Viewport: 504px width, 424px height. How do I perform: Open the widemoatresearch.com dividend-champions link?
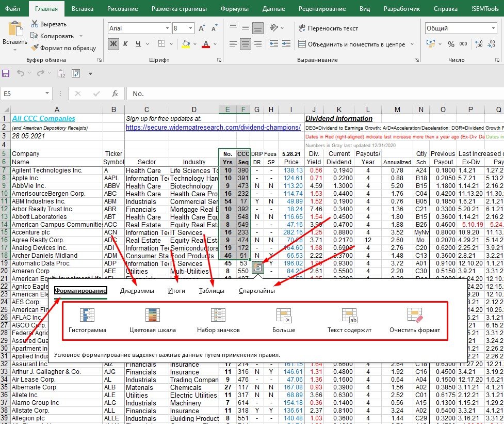[x=213, y=128]
